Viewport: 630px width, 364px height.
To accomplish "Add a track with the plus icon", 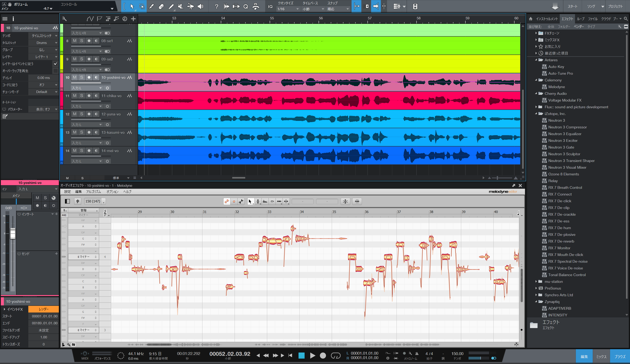I will pos(133,19).
